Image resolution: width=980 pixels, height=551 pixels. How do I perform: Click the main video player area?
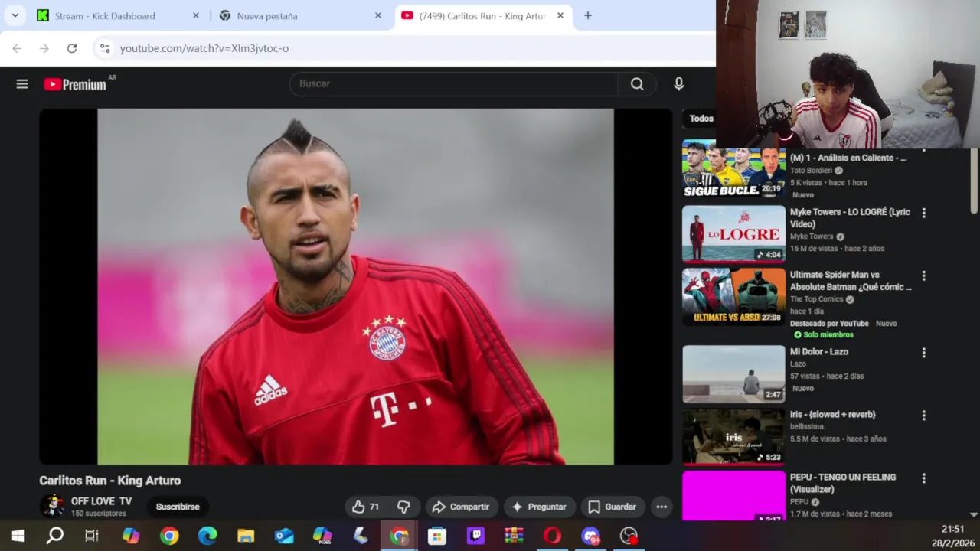pyautogui.click(x=356, y=286)
